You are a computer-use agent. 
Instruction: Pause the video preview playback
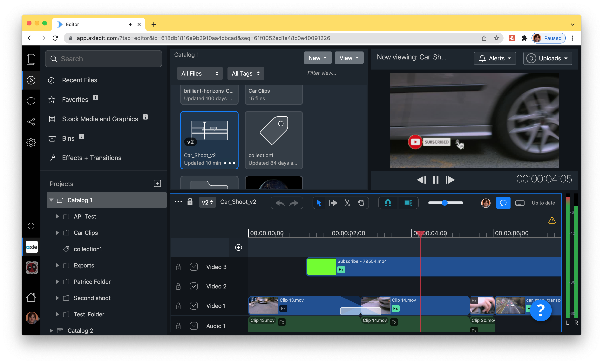coord(436,180)
